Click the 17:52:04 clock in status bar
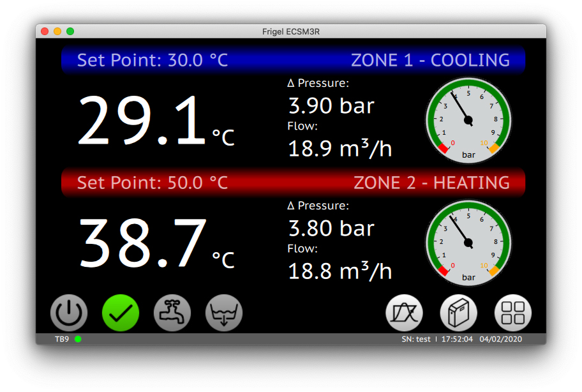The width and height of the screenshot is (582, 392). [457, 339]
